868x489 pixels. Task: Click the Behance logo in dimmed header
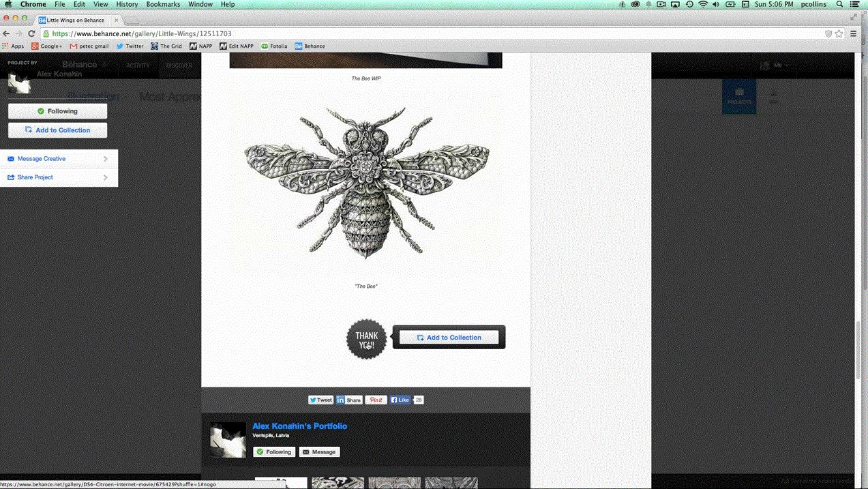click(x=80, y=65)
